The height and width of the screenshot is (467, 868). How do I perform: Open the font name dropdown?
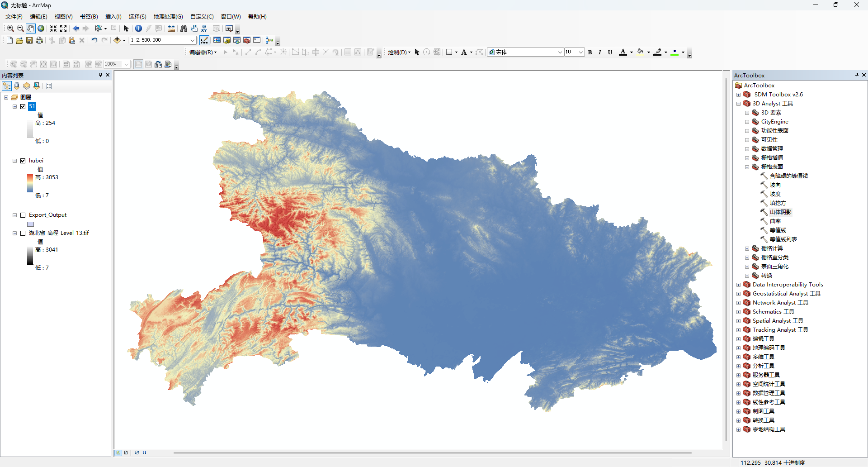pyautogui.click(x=560, y=52)
